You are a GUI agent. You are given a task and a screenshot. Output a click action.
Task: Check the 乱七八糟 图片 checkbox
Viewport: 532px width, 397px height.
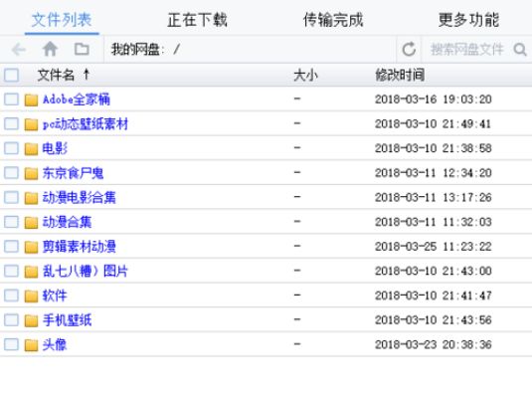tap(11, 271)
